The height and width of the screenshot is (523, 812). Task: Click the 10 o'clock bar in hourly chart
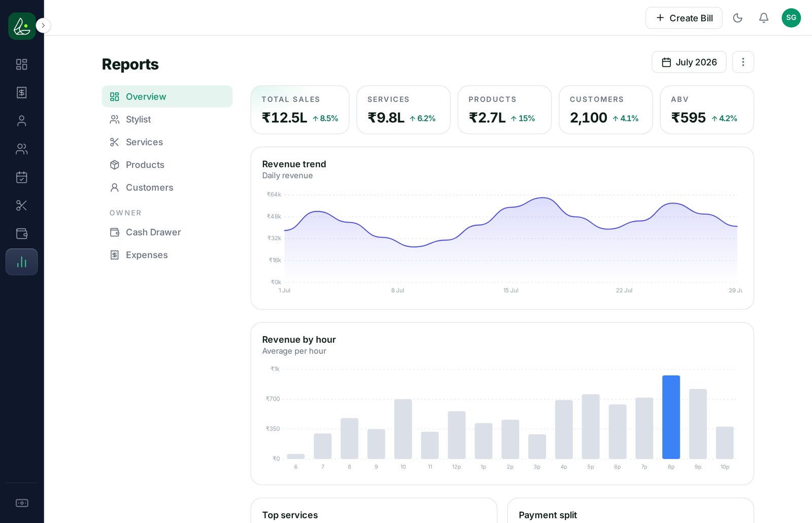pos(403,429)
